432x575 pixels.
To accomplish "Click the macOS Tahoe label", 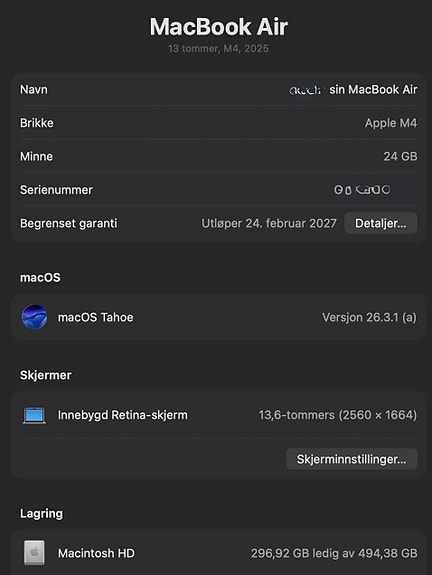I will 95,317.
